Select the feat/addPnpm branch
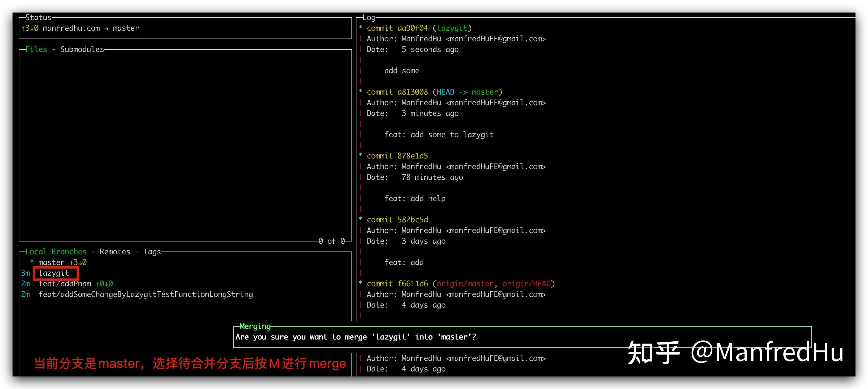868x389 pixels. tap(65, 284)
